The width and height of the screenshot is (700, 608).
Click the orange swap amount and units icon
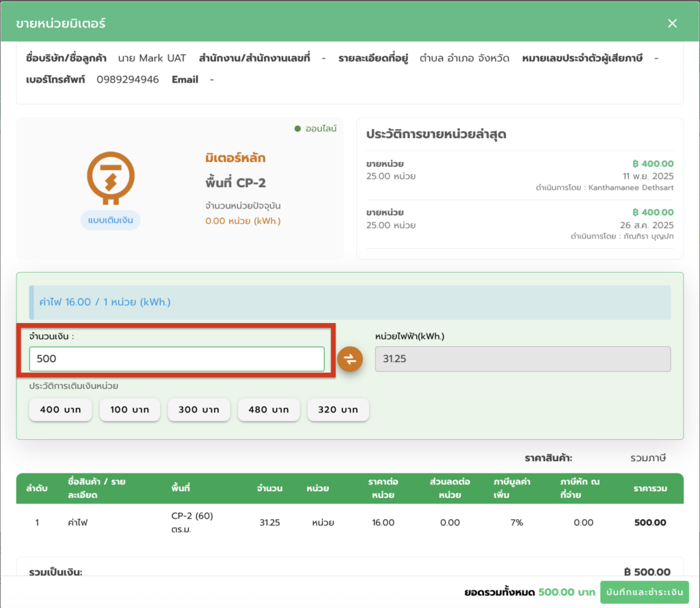[349, 359]
